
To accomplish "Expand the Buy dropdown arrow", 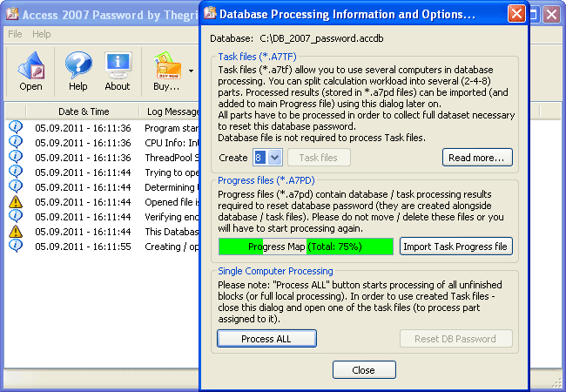I will 192,71.
